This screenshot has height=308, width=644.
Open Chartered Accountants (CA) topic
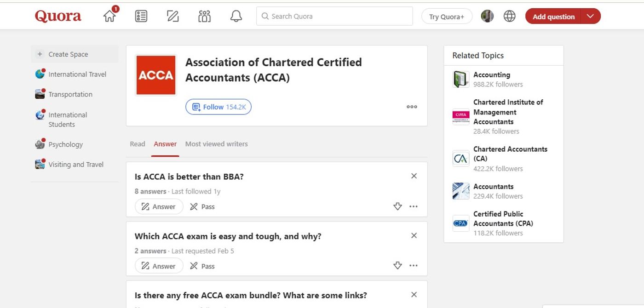coord(510,154)
